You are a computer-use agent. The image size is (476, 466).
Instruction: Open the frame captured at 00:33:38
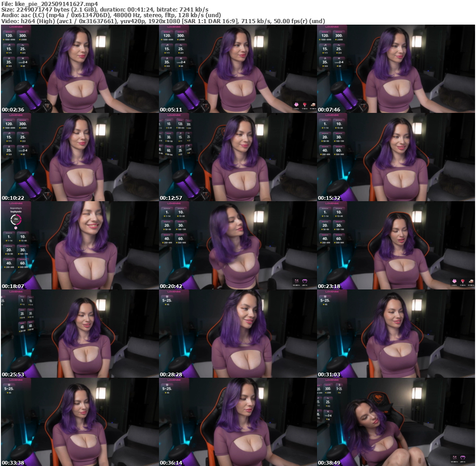pyautogui.click(x=80, y=422)
